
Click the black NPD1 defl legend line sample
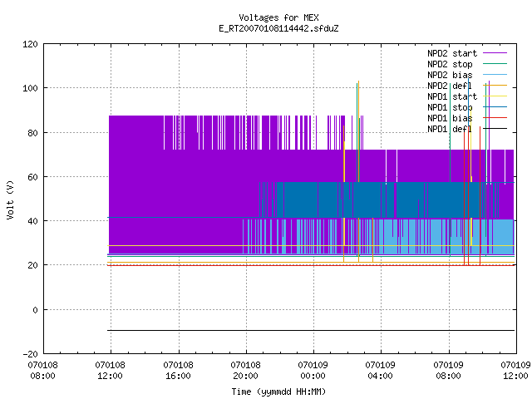pyautogui.click(x=495, y=129)
